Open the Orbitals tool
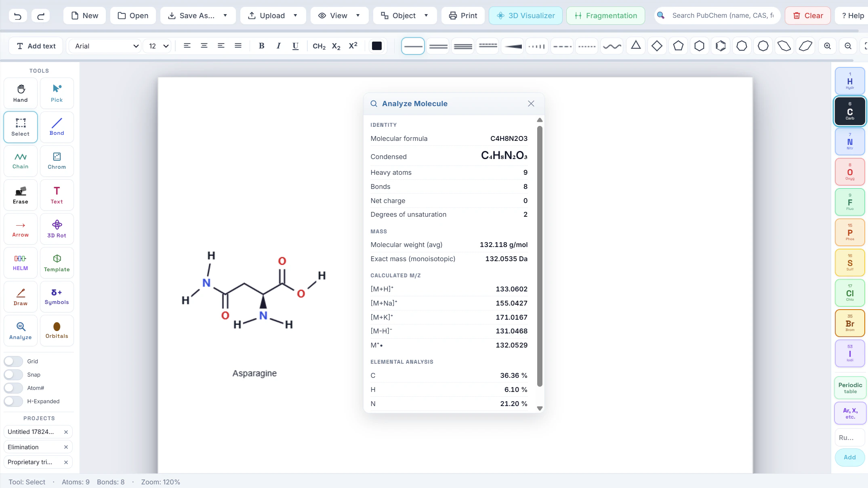The image size is (868, 488). coord(57,331)
